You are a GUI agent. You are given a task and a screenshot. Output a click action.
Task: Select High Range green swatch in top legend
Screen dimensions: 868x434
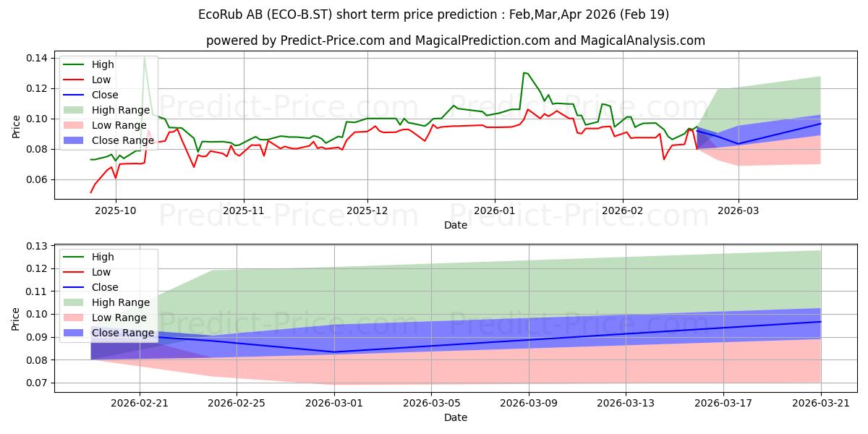point(75,111)
